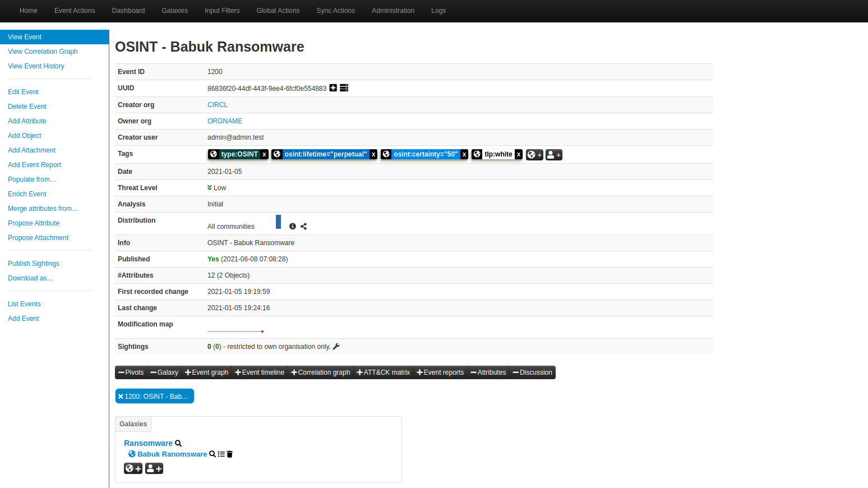Add global galaxy in Galaxies panel

point(133,468)
